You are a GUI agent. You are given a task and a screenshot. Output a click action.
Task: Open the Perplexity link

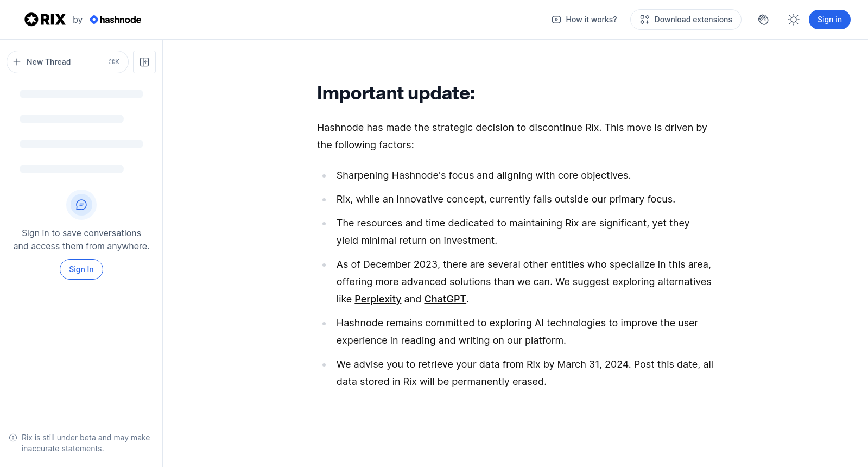click(x=378, y=299)
